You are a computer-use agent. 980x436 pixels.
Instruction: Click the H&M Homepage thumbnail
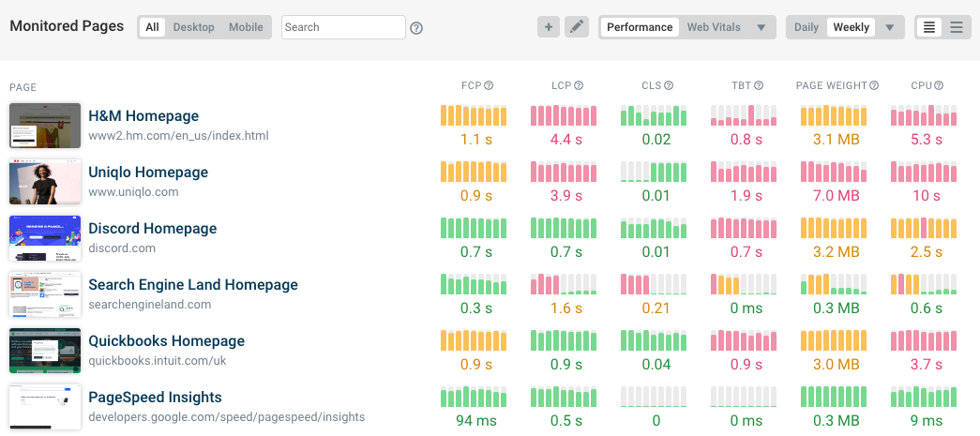click(45, 126)
